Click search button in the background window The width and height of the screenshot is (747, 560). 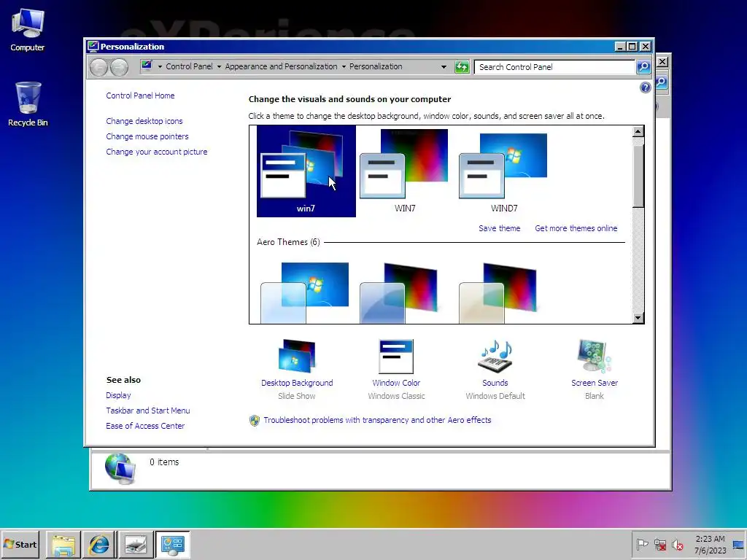662,82
